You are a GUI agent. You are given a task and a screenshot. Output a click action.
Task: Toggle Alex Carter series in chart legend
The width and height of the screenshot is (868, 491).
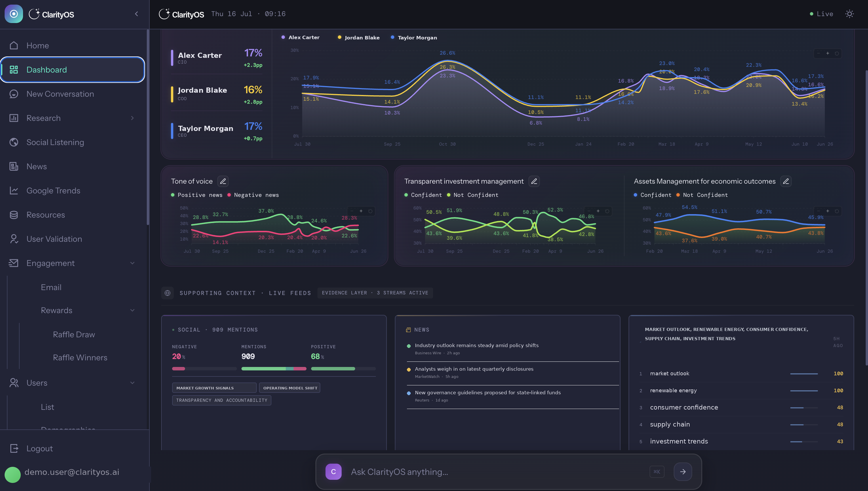point(300,37)
